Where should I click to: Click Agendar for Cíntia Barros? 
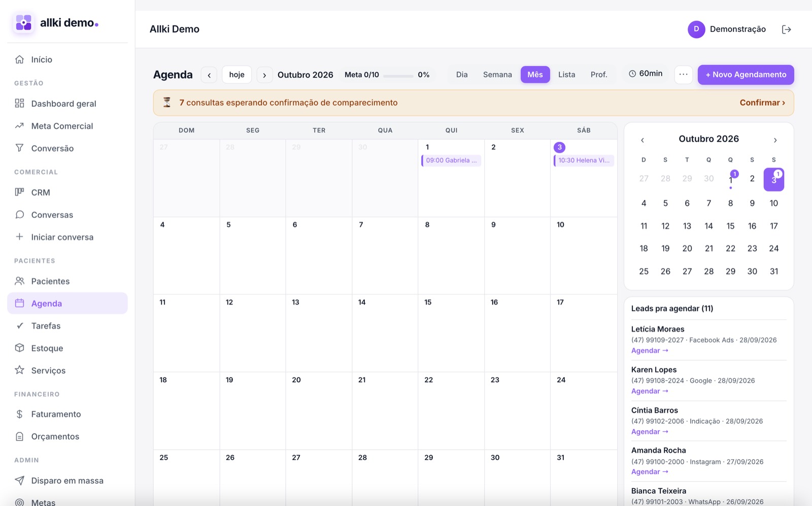[650, 432]
